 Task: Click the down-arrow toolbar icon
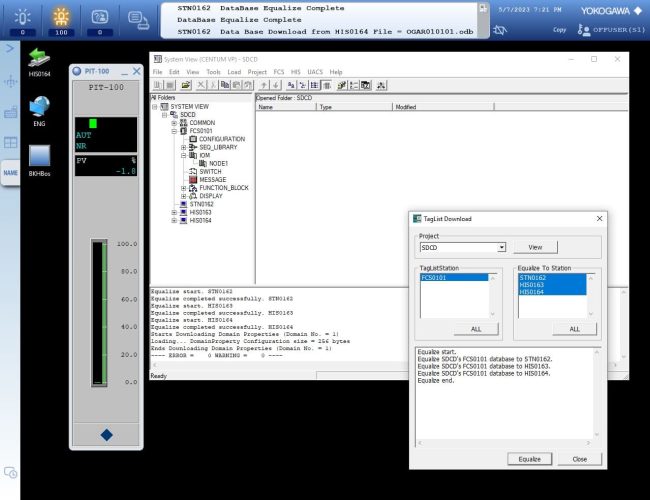(276, 85)
